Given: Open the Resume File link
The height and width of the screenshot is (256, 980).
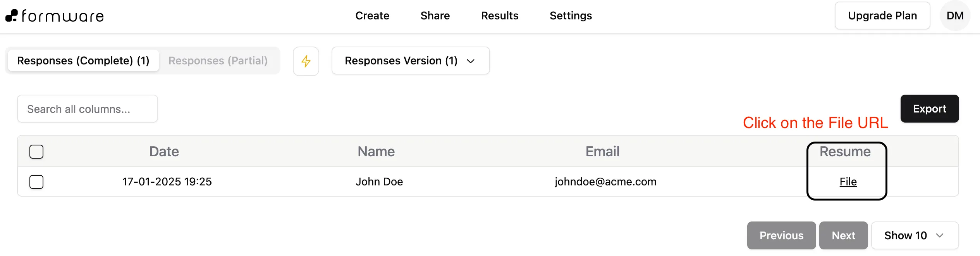Looking at the screenshot, I should pyautogui.click(x=848, y=182).
